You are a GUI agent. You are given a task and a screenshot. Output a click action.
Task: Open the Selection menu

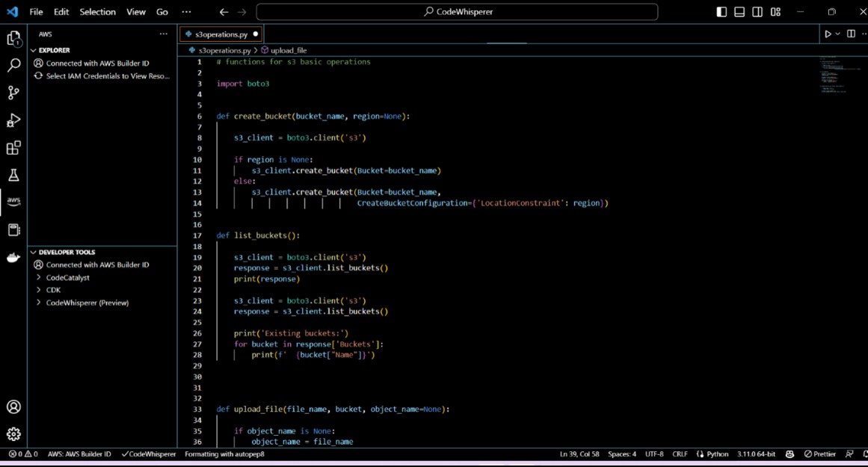pos(97,12)
